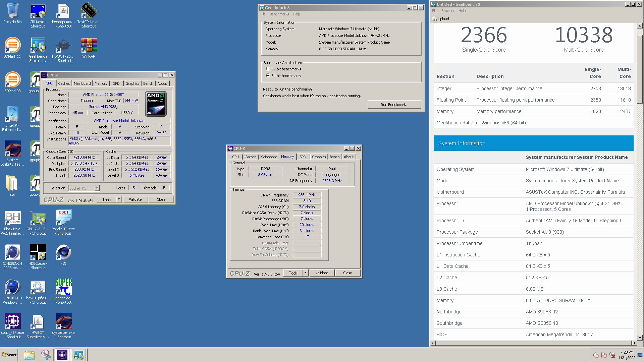Click the Windows Start button

click(x=9, y=355)
